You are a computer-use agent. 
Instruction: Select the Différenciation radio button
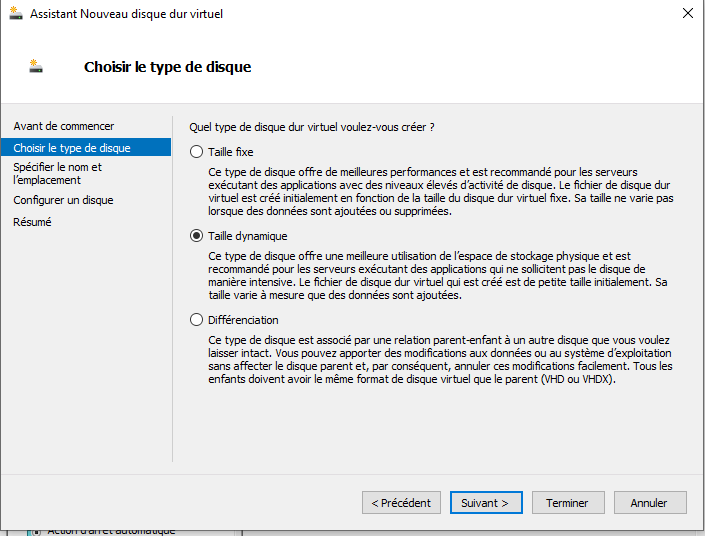click(x=196, y=320)
